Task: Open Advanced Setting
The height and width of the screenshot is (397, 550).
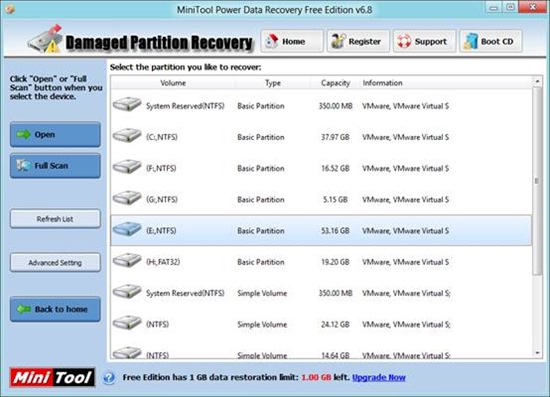Action: (x=55, y=263)
